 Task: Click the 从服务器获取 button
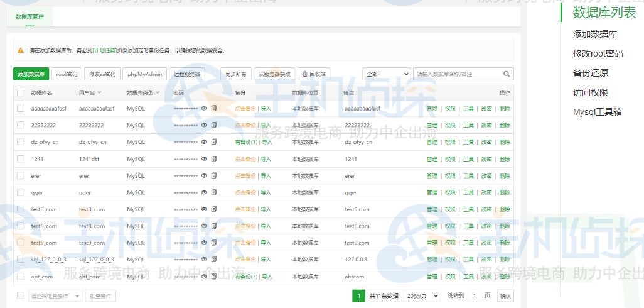[x=274, y=74]
